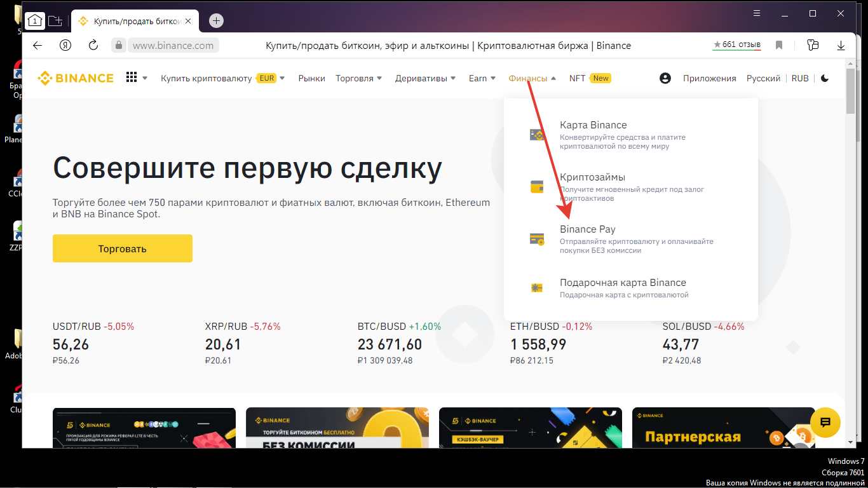
Task: Click the scrollbar up arrow
Action: pos(850,62)
